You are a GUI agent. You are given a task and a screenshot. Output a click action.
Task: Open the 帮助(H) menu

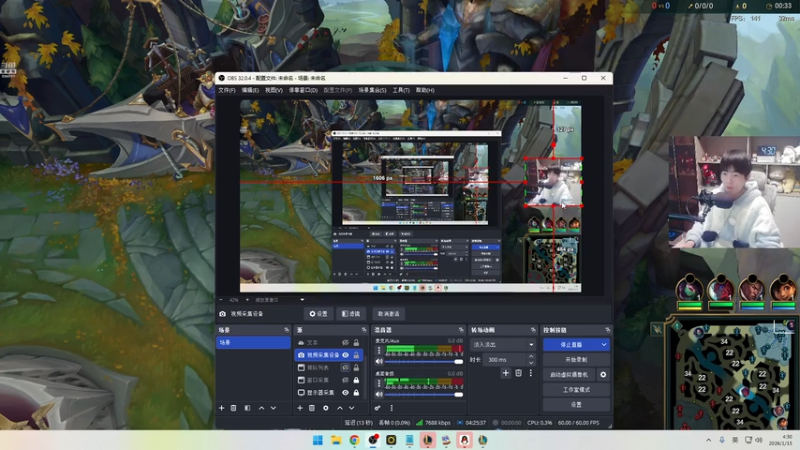425,90
